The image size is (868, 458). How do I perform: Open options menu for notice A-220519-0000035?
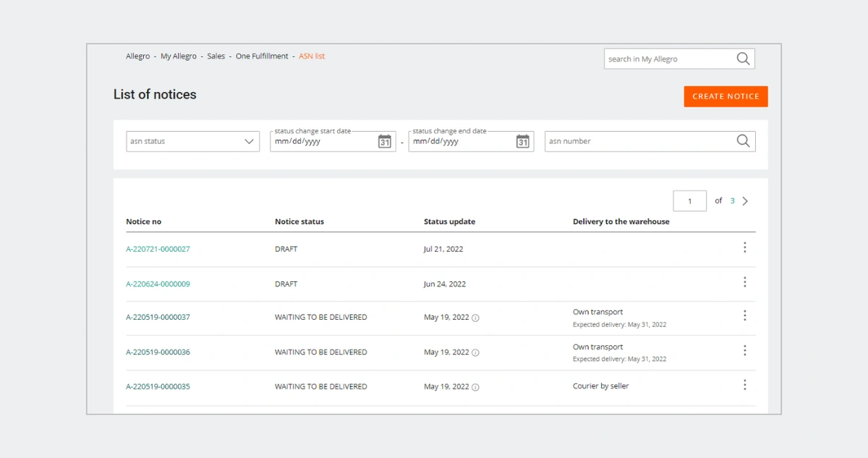[744, 386]
